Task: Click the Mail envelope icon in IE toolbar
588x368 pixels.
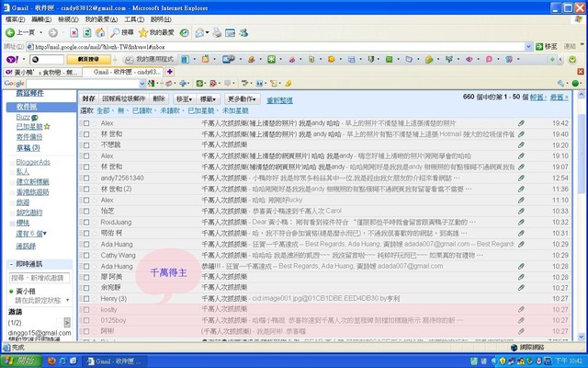Action: (199, 33)
